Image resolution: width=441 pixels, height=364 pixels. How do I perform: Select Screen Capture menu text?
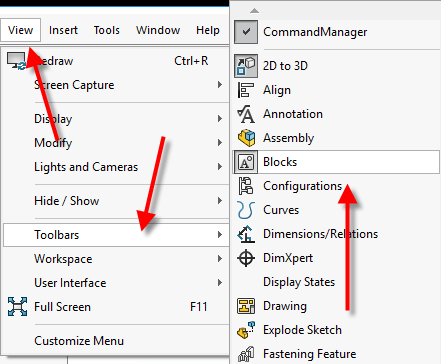click(74, 85)
